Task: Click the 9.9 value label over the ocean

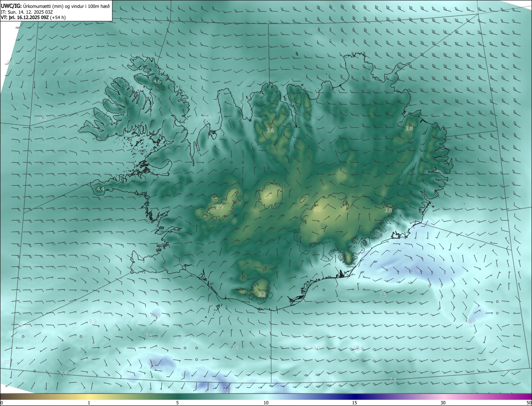Action: (x=93, y=321)
